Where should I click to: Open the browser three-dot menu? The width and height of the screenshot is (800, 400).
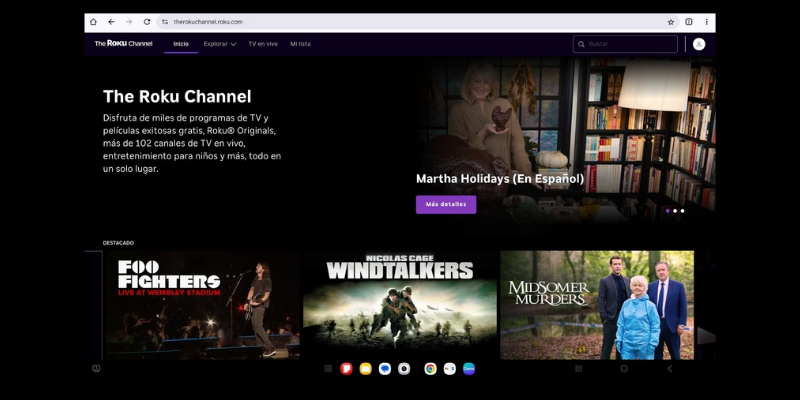click(x=707, y=21)
